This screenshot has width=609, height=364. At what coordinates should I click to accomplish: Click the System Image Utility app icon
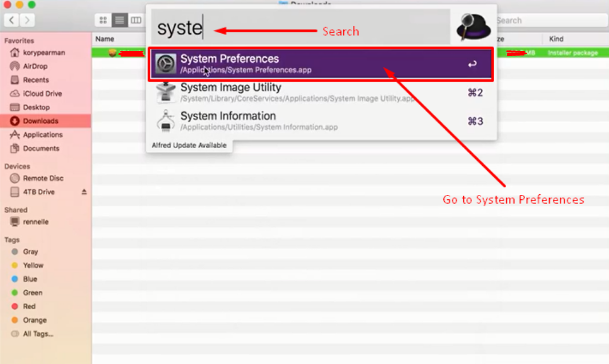click(x=166, y=93)
